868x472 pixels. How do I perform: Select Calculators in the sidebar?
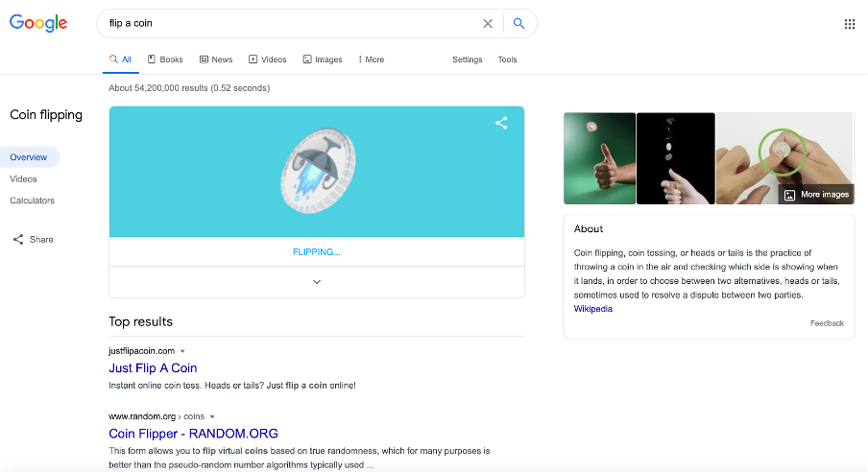tap(32, 201)
